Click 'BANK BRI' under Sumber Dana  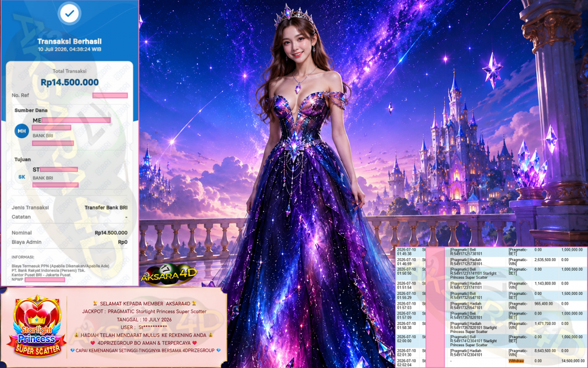[42, 136]
